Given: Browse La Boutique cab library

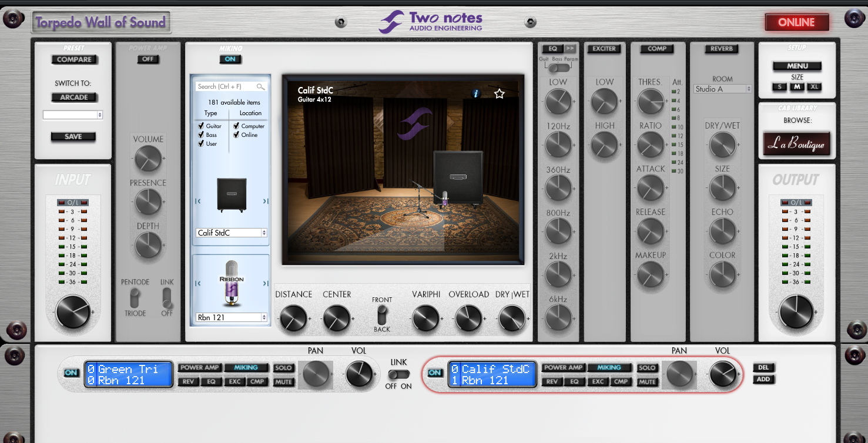Looking at the screenshot, I should [x=796, y=144].
